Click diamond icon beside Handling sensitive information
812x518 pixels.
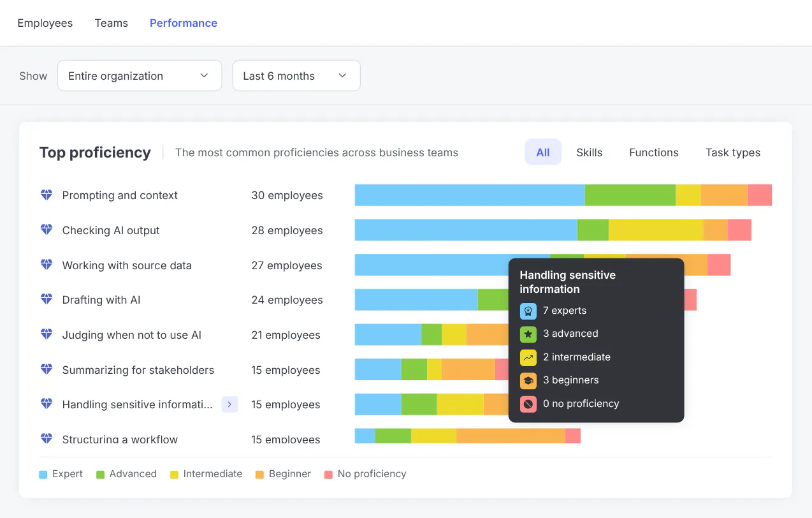pos(47,404)
